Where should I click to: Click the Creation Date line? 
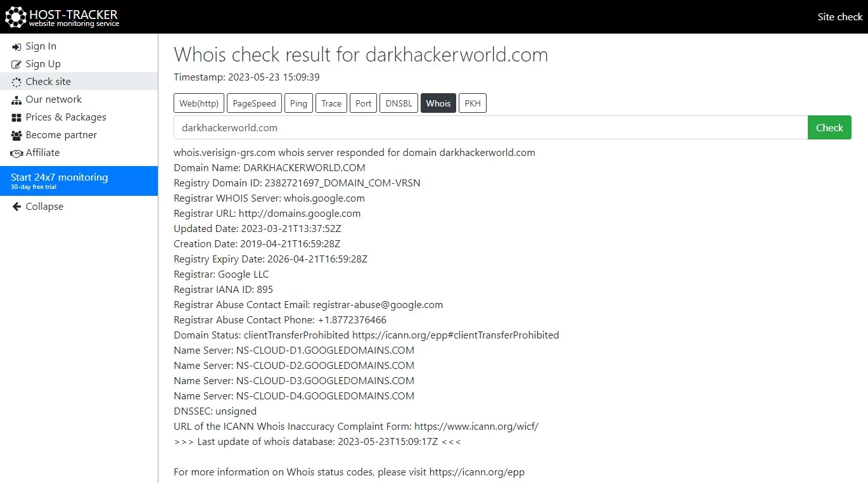(257, 244)
